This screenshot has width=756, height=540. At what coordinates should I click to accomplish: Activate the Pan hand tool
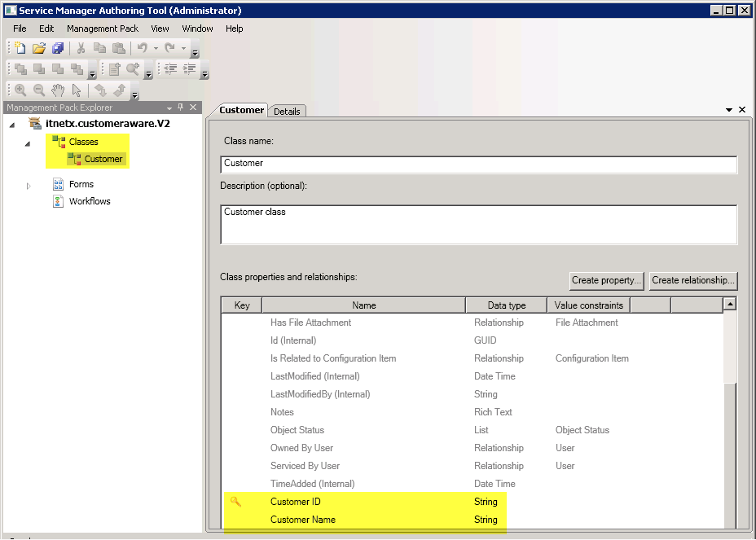coord(58,90)
